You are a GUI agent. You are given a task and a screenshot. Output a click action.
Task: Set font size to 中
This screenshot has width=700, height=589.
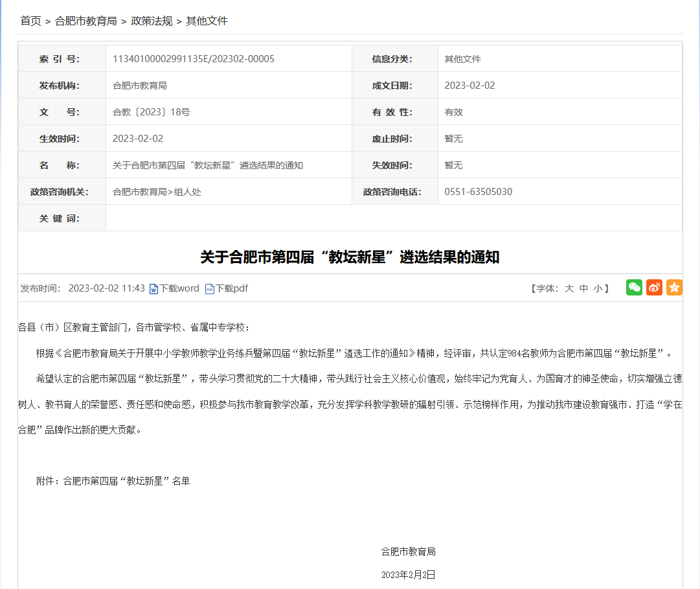pyautogui.click(x=583, y=288)
